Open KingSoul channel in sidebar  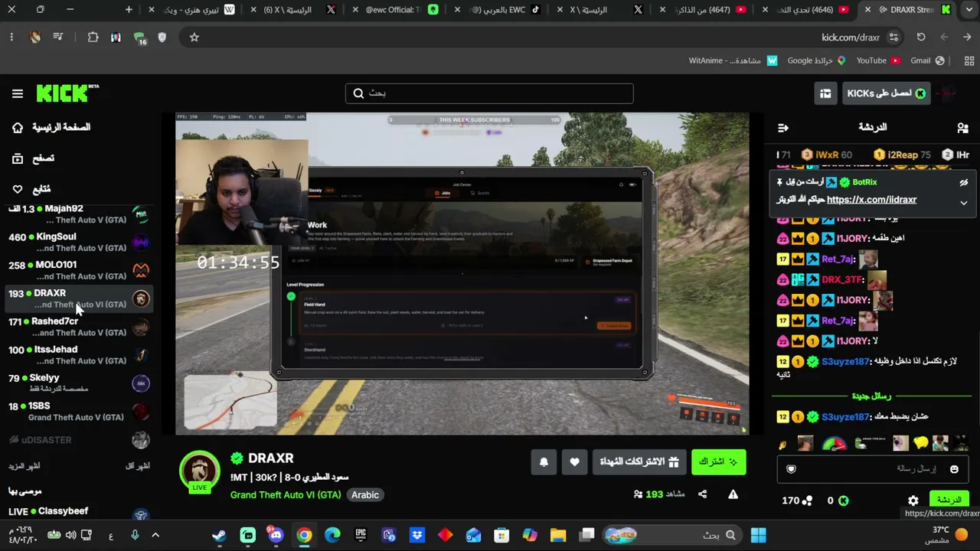[79, 243]
